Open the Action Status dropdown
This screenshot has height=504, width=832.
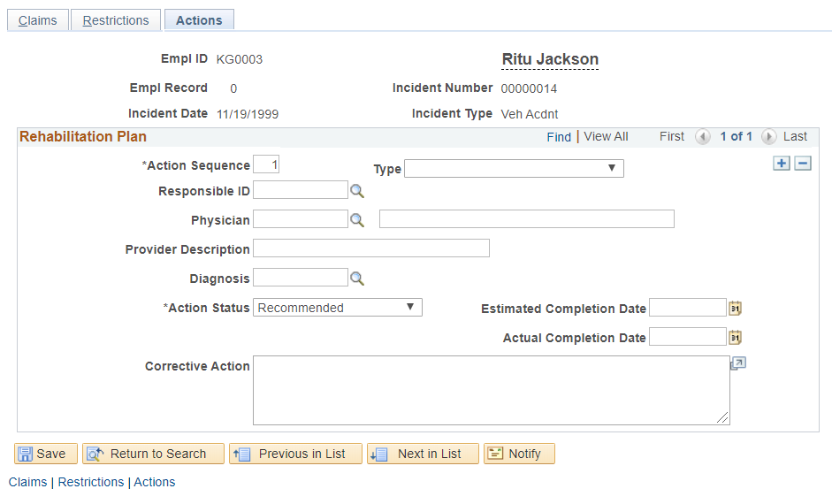pyautogui.click(x=338, y=307)
